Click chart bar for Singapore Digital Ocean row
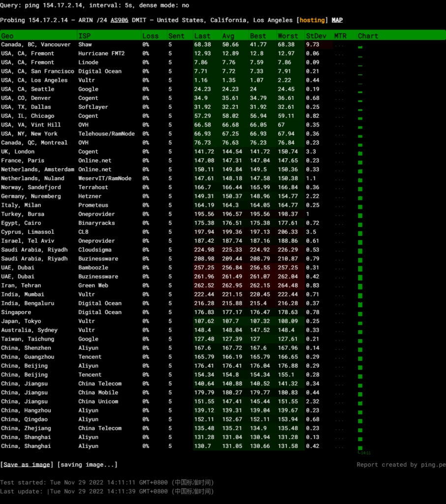 pos(360,313)
